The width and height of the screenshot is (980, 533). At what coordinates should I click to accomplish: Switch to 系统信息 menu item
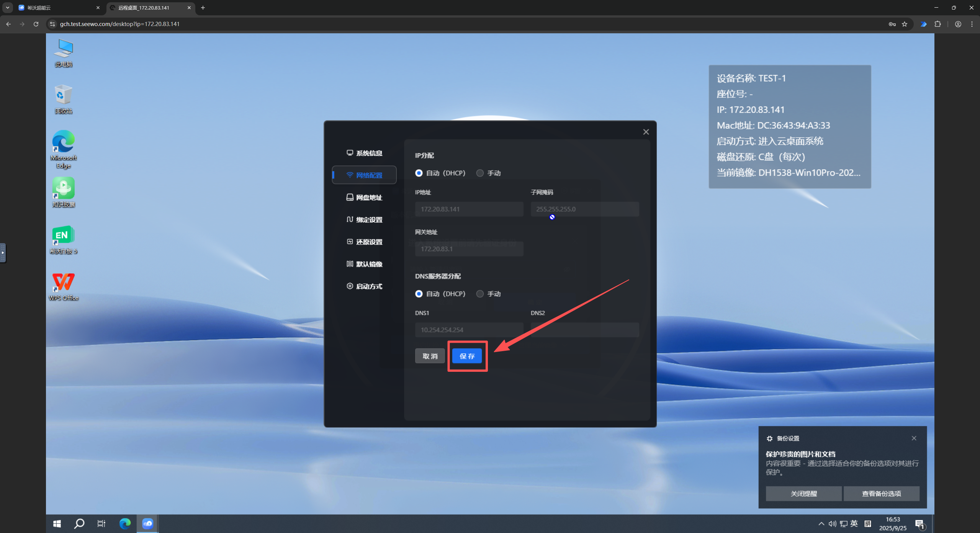[365, 153]
